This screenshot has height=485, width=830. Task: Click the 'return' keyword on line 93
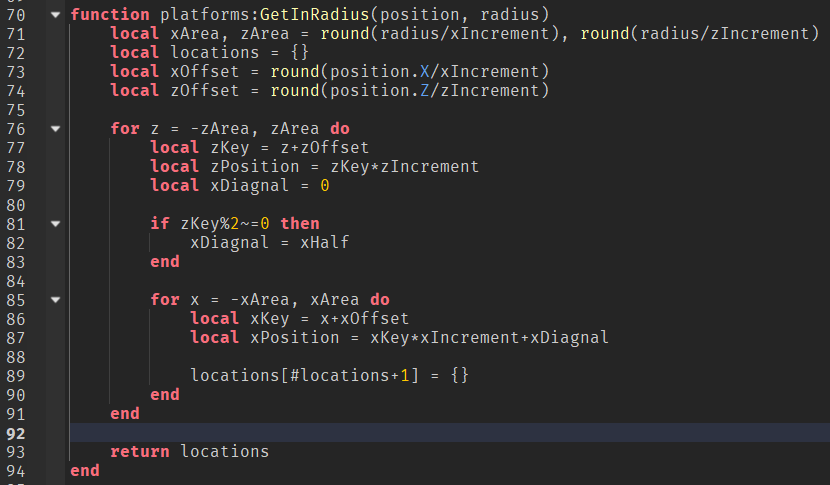[140, 452]
